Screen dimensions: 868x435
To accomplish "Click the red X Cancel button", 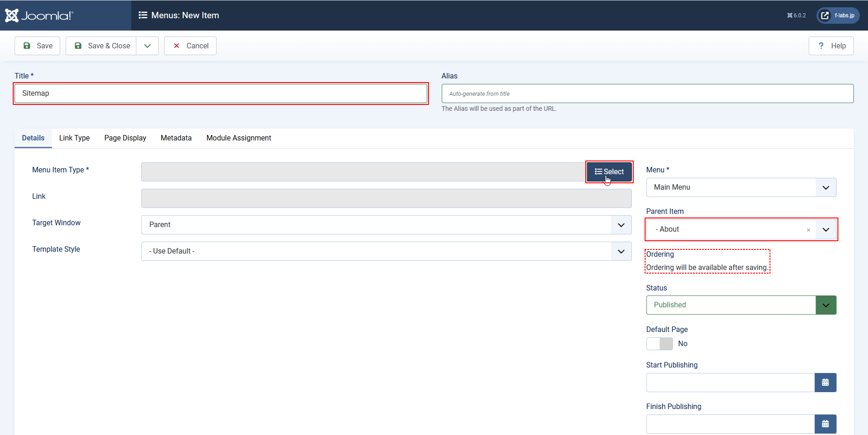I will [190, 46].
